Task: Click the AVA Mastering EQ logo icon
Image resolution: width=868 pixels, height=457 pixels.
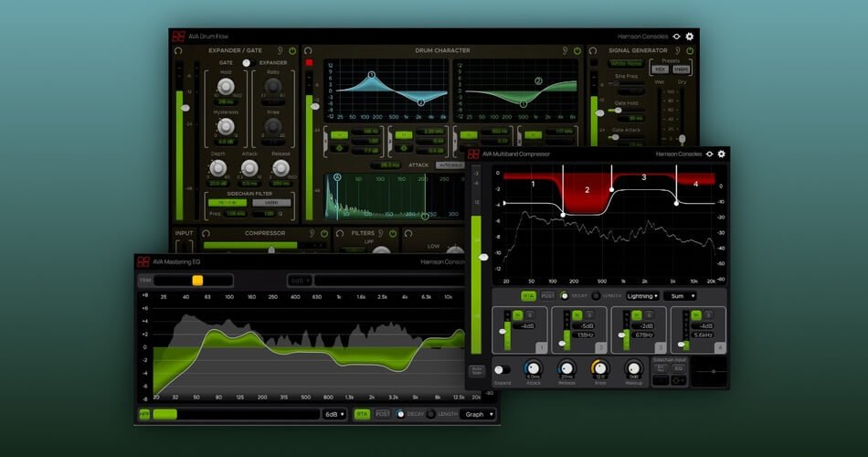Action: [x=143, y=261]
